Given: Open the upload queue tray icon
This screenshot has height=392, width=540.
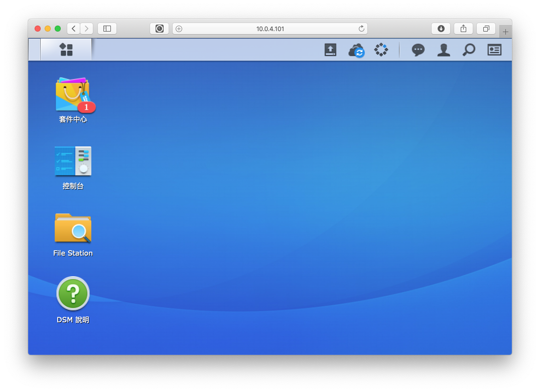Looking at the screenshot, I should coord(330,50).
